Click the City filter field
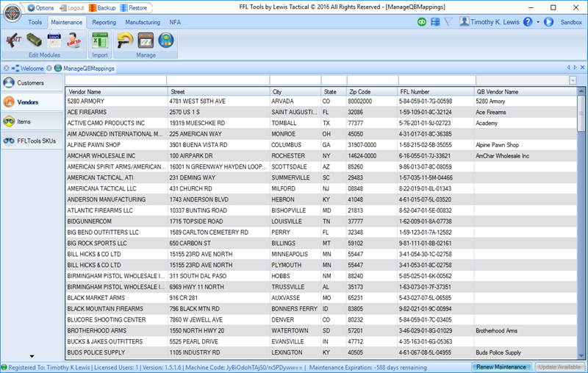Image resolution: width=588 pixels, height=373 pixels. (x=295, y=80)
